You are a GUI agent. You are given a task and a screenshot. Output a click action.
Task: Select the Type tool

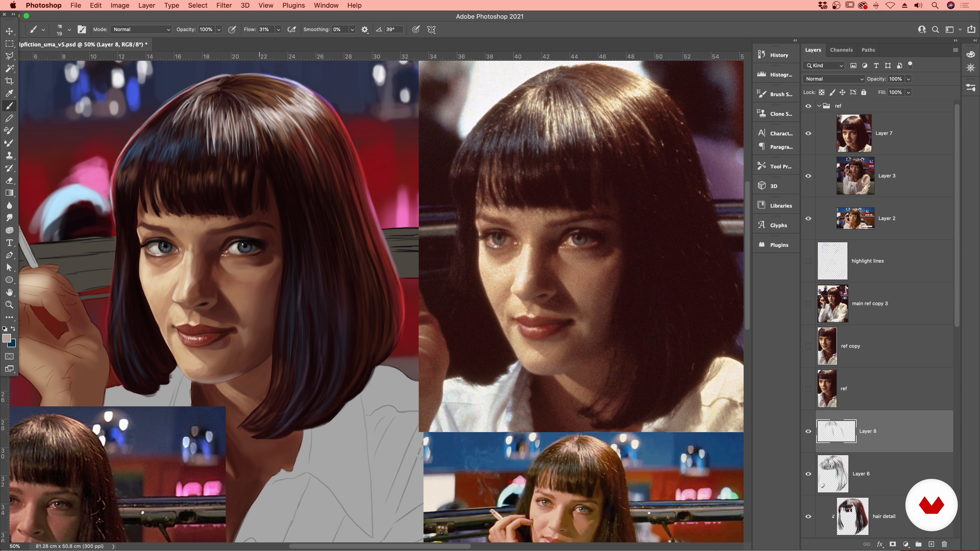pos(9,243)
